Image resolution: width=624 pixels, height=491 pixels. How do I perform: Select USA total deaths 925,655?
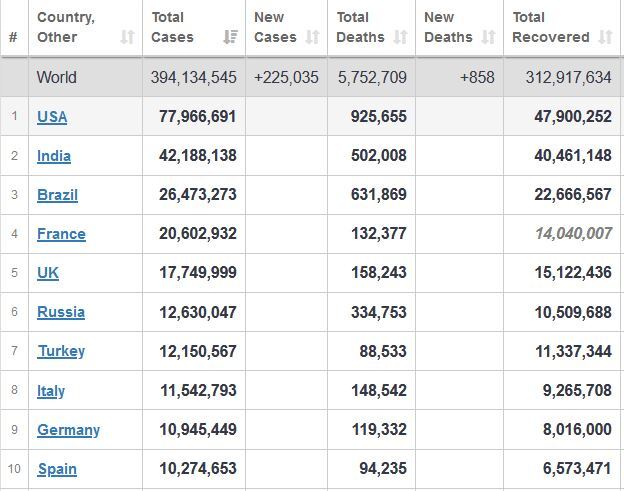coord(379,117)
